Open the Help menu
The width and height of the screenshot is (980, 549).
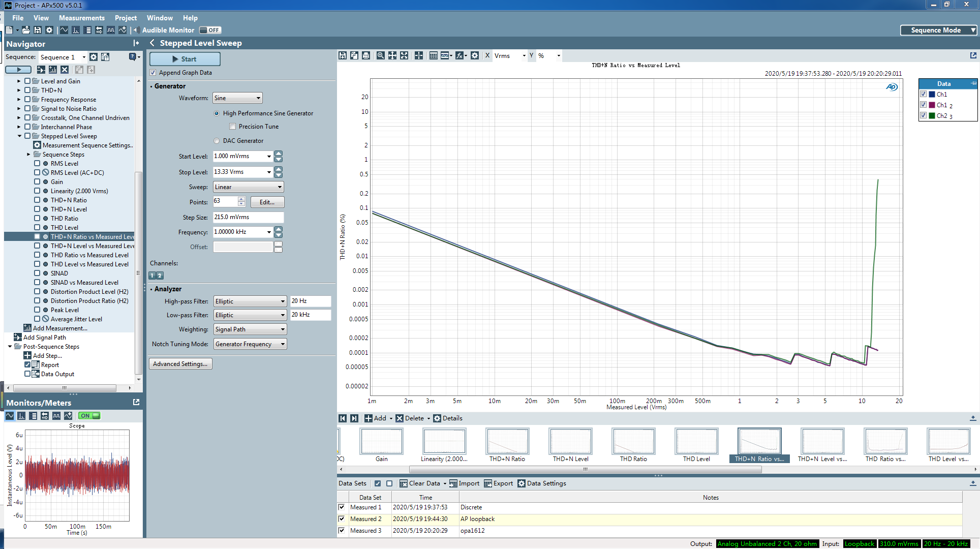tap(190, 18)
